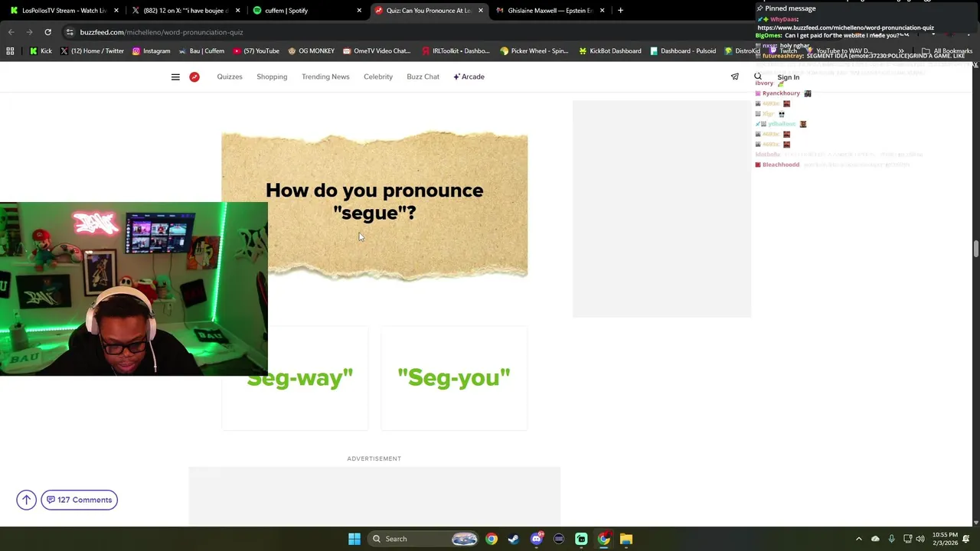Screen dimensions: 980x551
Task: Open the Chrome apps grid in bookmarks bar
Action: (10, 51)
